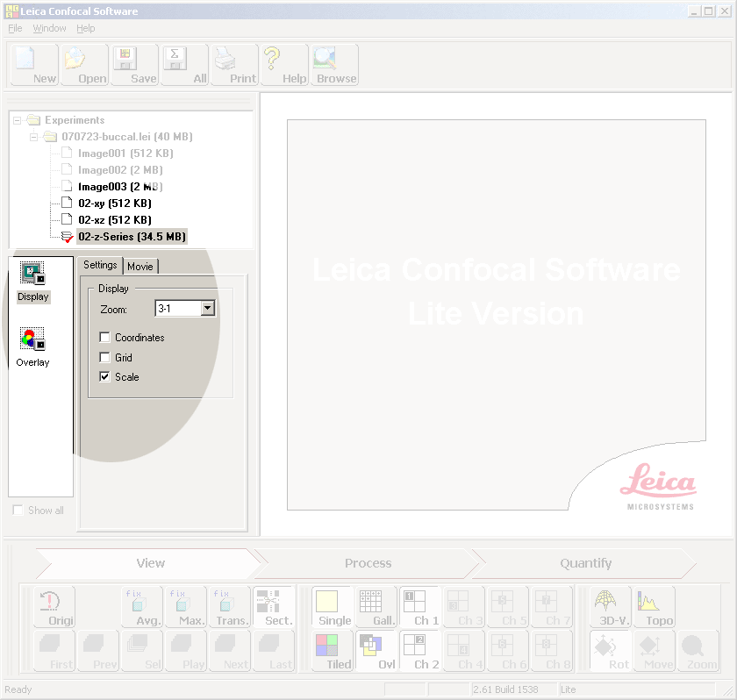Select the Tiled view icon

[x=333, y=651]
